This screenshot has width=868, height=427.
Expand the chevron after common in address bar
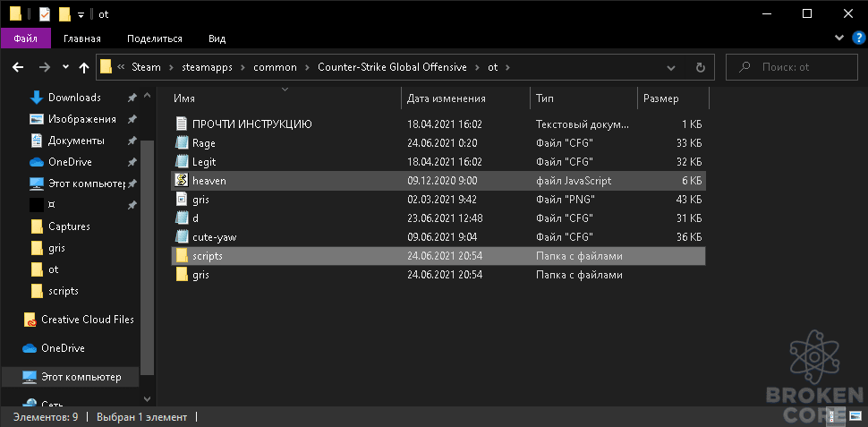[307, 67]
